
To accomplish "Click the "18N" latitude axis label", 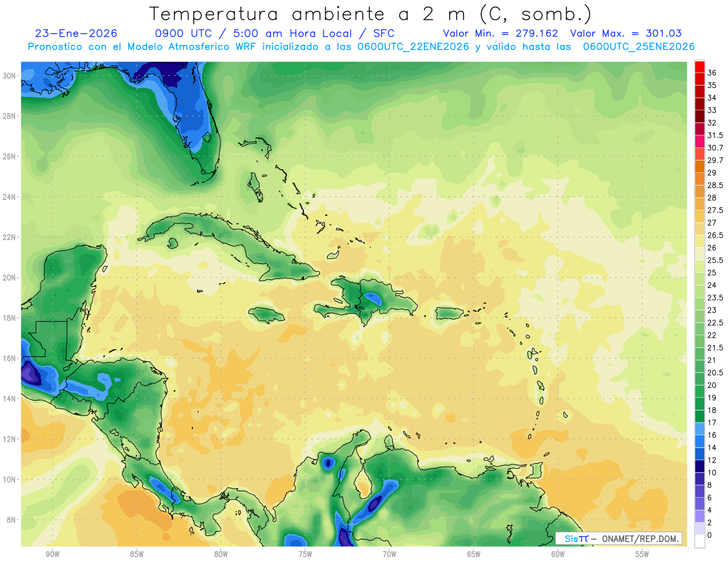I will (9, 318).
